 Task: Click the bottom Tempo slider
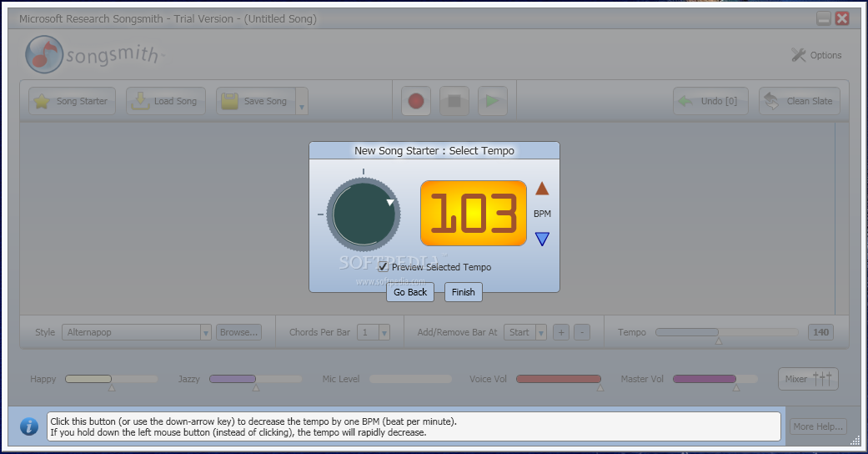tap(727, 332)
